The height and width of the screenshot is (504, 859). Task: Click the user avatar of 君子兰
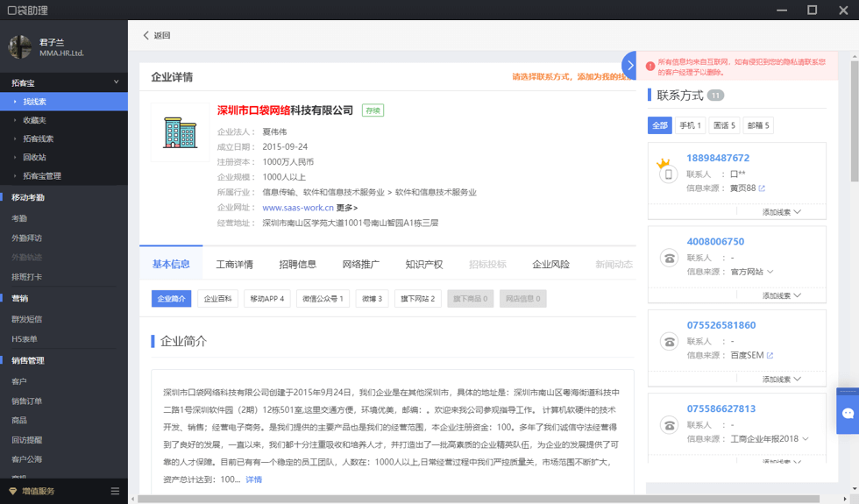click(20, 47)
